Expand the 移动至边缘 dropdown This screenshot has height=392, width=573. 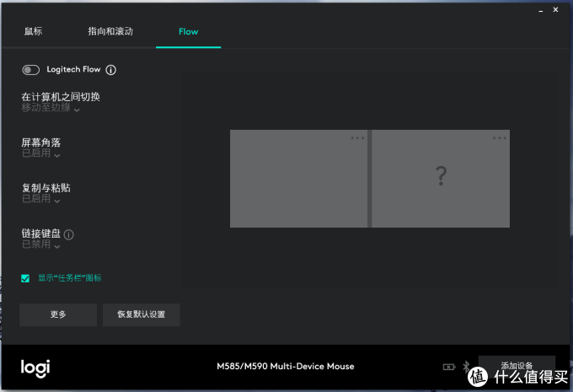(x=51, y=108)
